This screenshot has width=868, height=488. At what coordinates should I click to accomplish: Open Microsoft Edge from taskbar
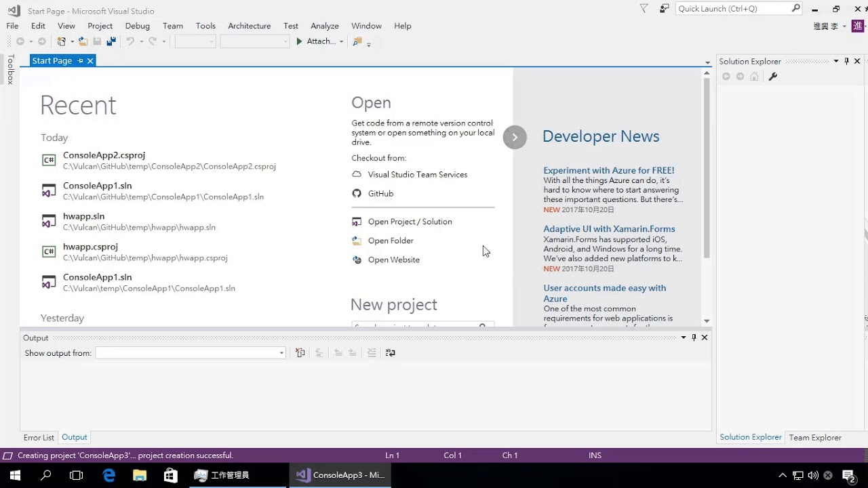[108, 475]
